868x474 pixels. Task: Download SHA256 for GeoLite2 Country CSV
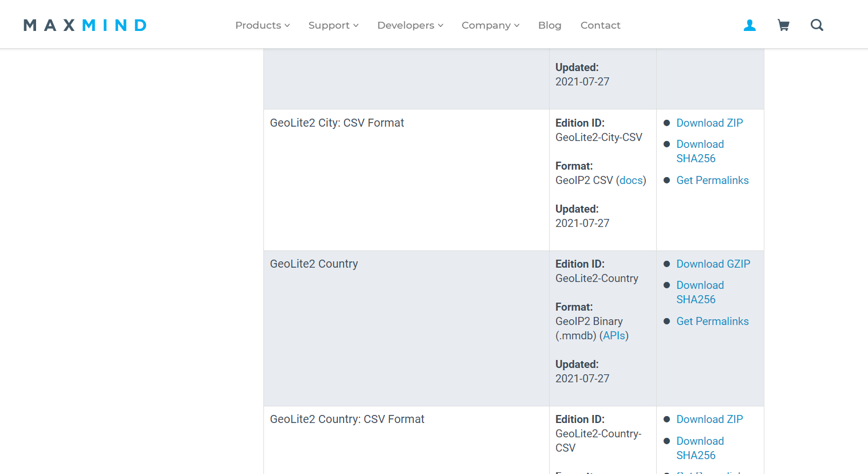(700, 448)
